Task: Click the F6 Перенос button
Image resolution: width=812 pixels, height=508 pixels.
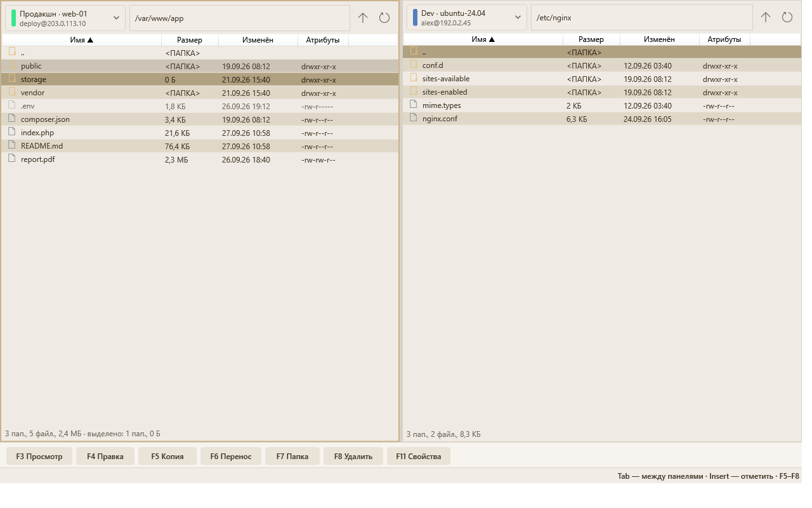Action: [231, 456]
